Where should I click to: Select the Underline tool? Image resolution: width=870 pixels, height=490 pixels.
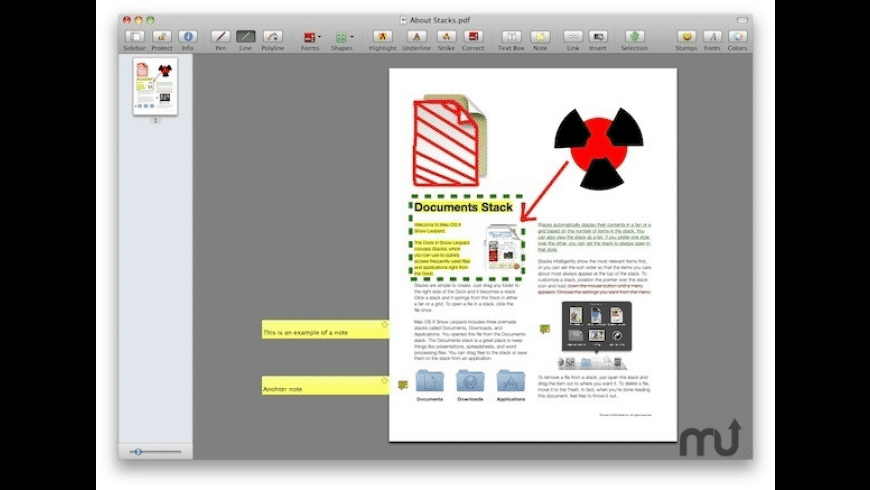[416, 37]
